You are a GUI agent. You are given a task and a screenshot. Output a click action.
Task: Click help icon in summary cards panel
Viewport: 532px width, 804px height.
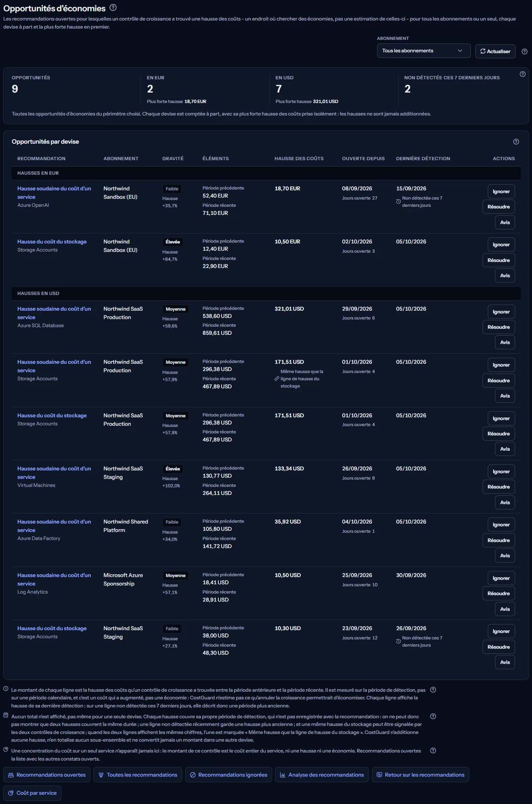tap(522, 74)
